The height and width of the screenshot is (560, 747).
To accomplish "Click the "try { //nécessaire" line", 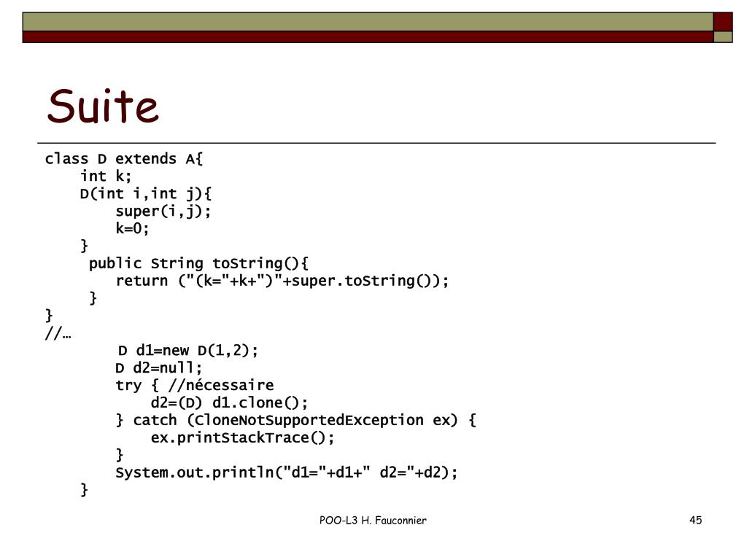I will (194, 385).
